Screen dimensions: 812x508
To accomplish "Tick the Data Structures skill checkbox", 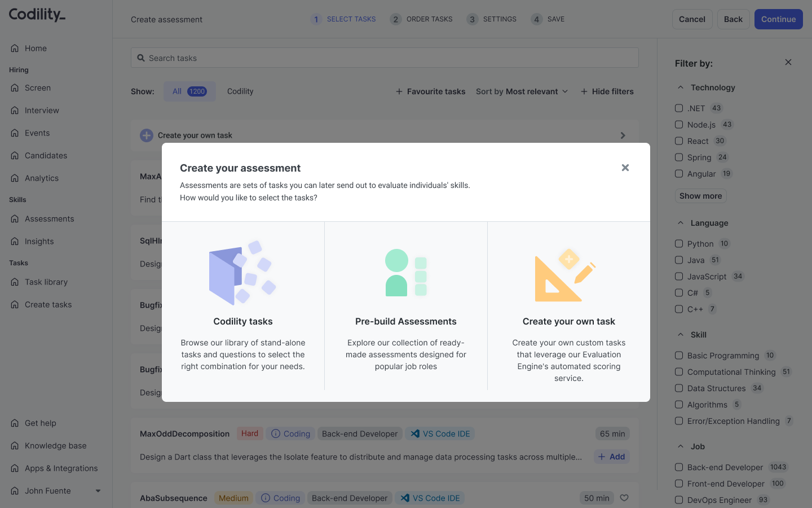I will 679,388.
